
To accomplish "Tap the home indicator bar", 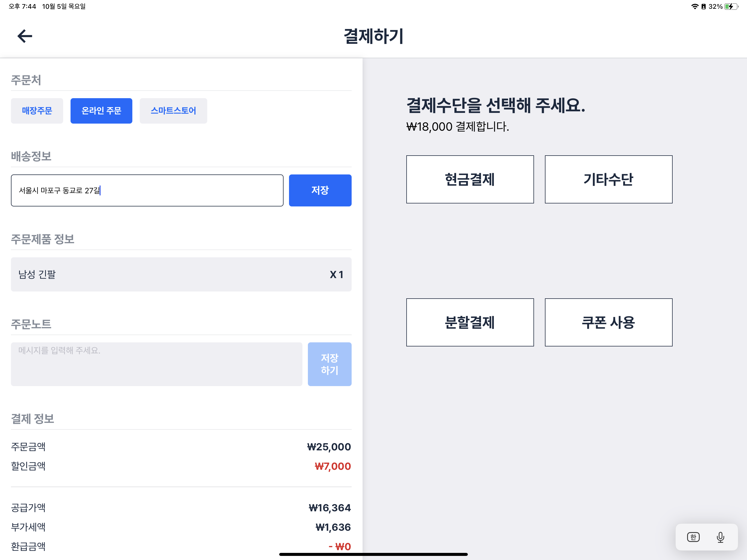I will point(373,554).
